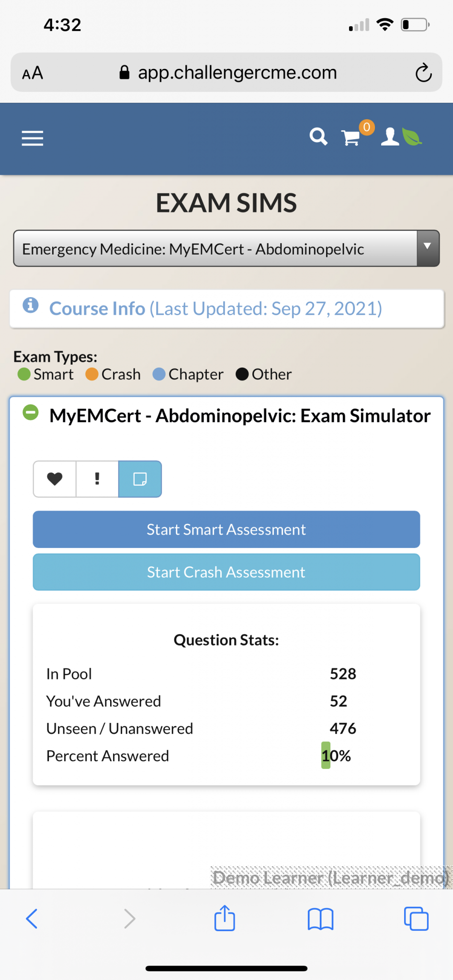Tap the Course Info circle icon

click(x=31, y=305)
